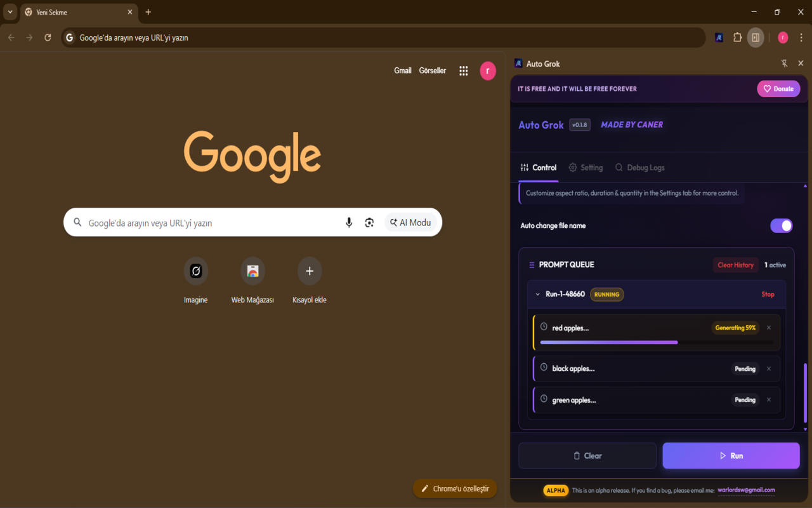812x508 pixels.
Task: Remove the red apples prompt from queue
Action: (769, 328)
